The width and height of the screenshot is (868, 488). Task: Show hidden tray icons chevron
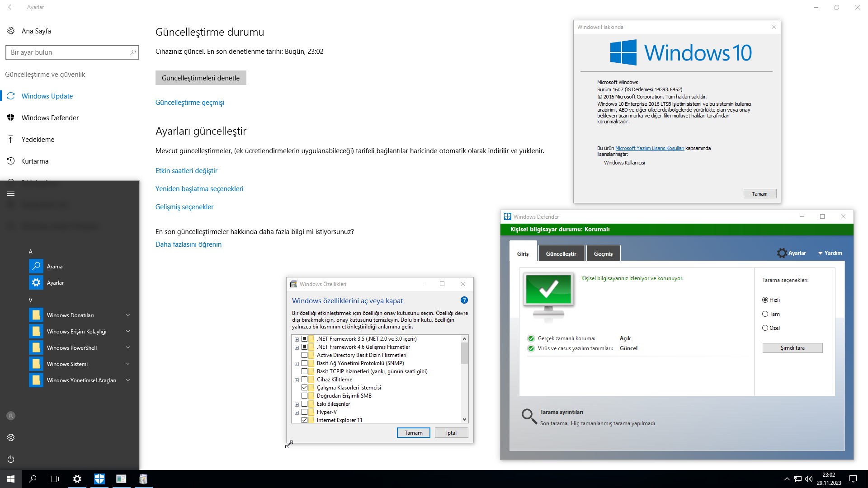pos(787,479)
